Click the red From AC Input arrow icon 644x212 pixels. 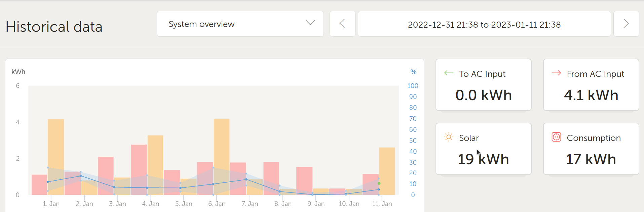click(x=556, y=73)
